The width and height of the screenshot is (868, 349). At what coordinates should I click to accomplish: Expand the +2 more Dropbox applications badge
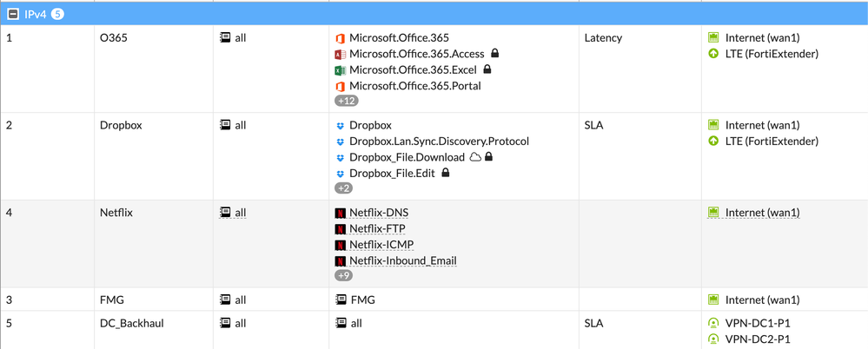point(343,188)
